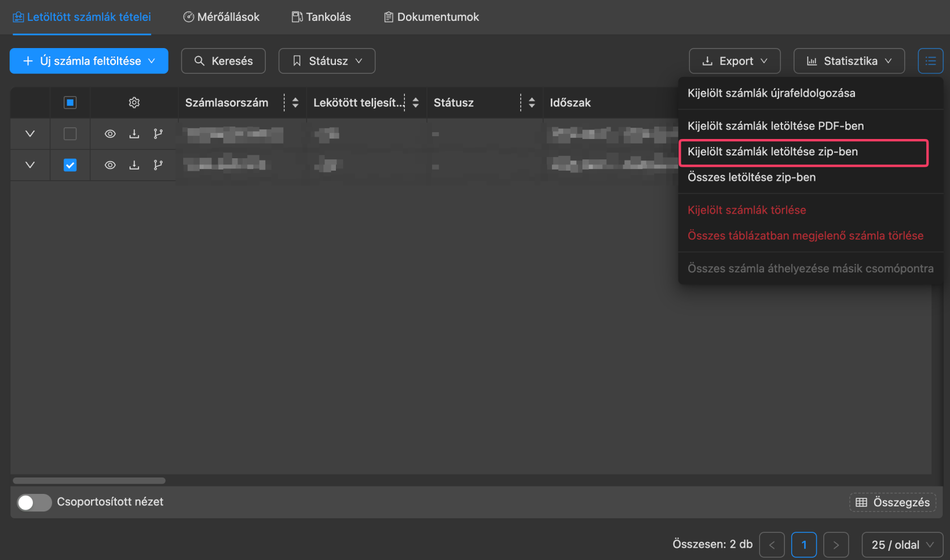The image size is (950, 560).
Task: Download the first row invoice
Action: coord(134,134)
